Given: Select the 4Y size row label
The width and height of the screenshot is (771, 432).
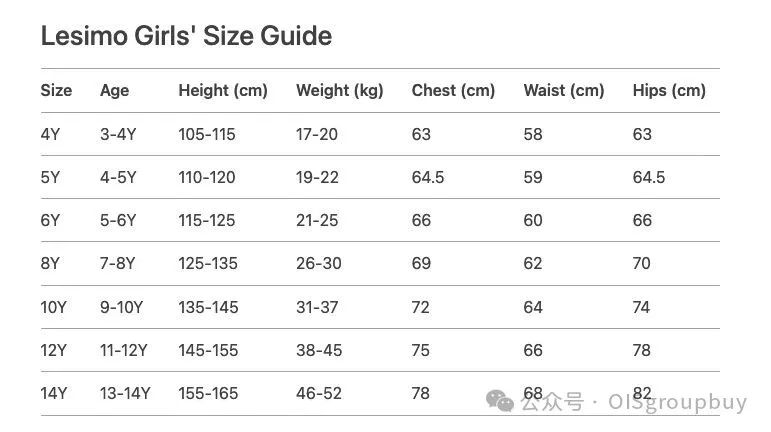Looking at the screenshot, I should (50, 134).
